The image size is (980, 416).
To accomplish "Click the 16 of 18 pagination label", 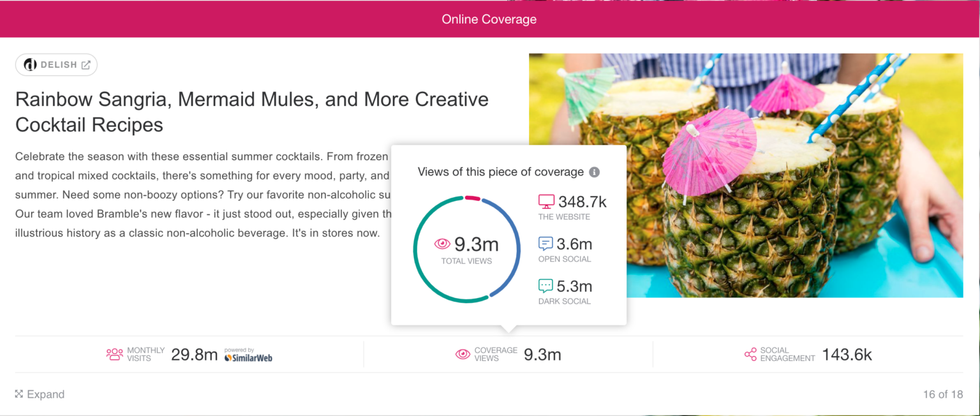I will click(x=942, y=394).
